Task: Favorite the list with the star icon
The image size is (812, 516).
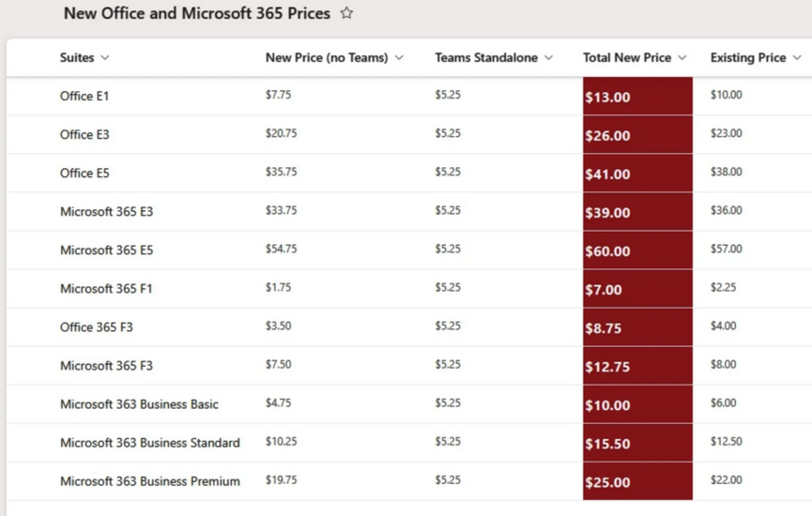Action: 346,13
